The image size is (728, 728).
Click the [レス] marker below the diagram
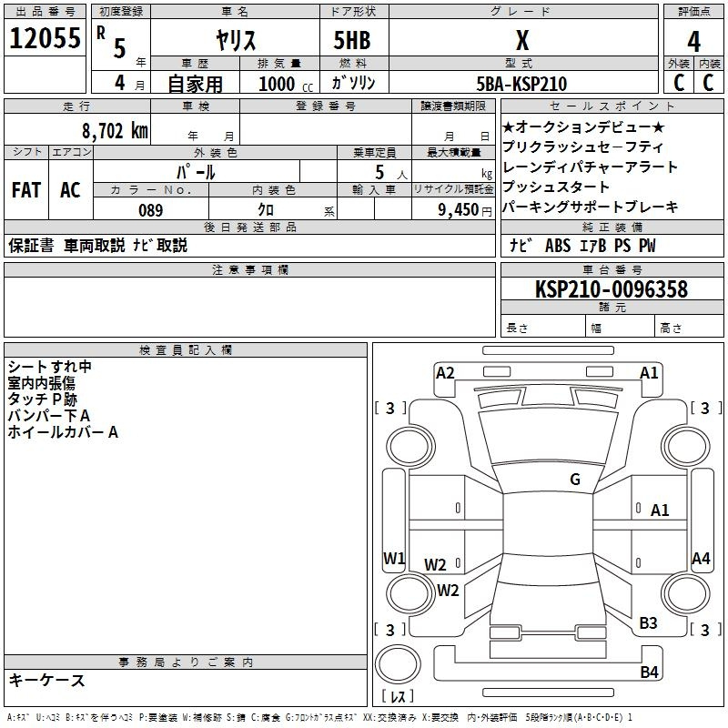click(x=398, y=697)
